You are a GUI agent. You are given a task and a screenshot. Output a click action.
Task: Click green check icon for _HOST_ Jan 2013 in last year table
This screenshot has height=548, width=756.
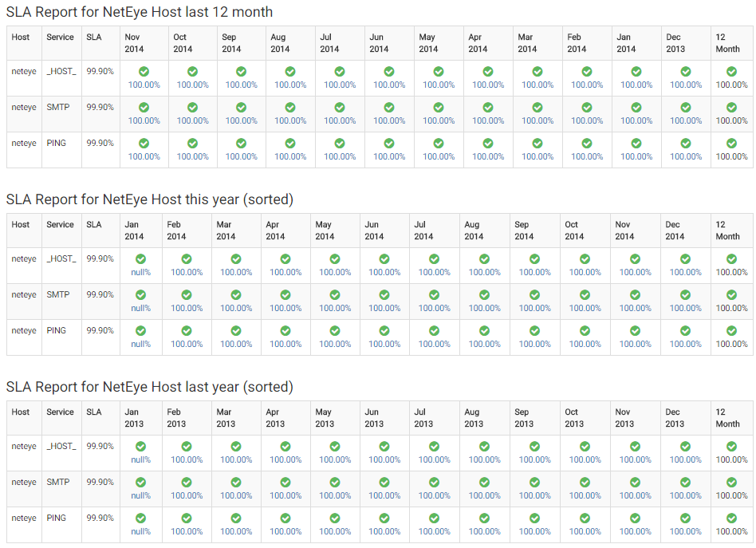point(140,446)
